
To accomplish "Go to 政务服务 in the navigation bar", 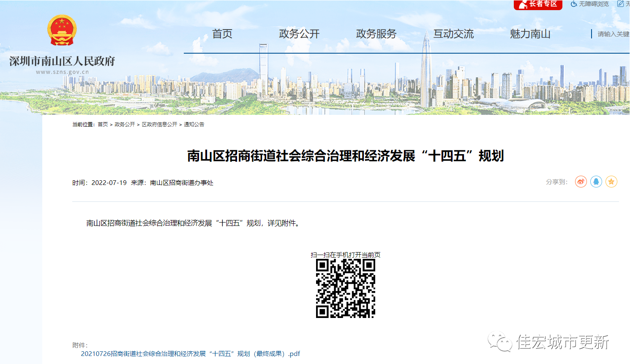I will pyautogui.click(x=376, y=34).
